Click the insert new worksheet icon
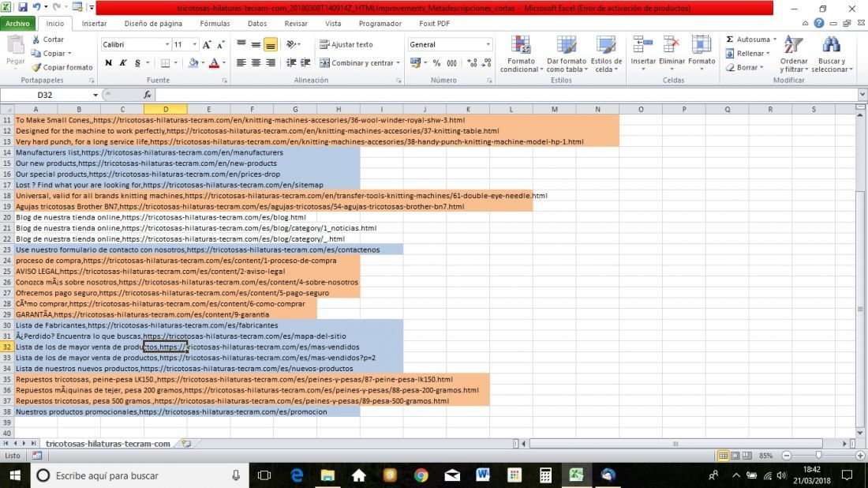 [186, 444]
